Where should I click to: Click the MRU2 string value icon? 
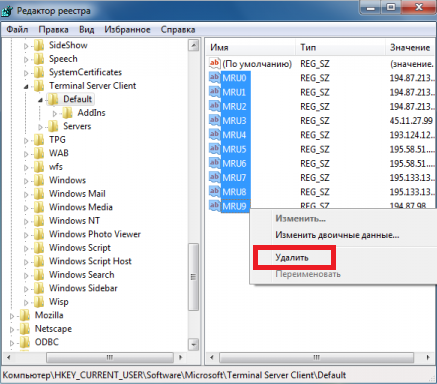pos(214,106)
